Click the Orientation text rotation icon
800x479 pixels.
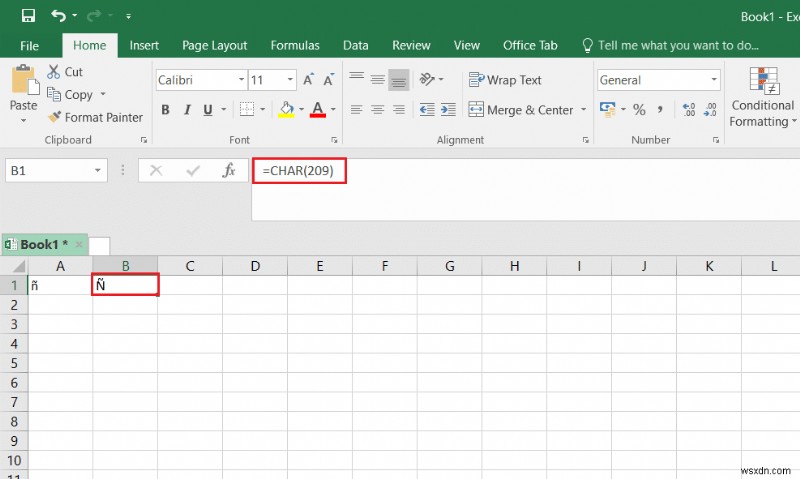427,80
